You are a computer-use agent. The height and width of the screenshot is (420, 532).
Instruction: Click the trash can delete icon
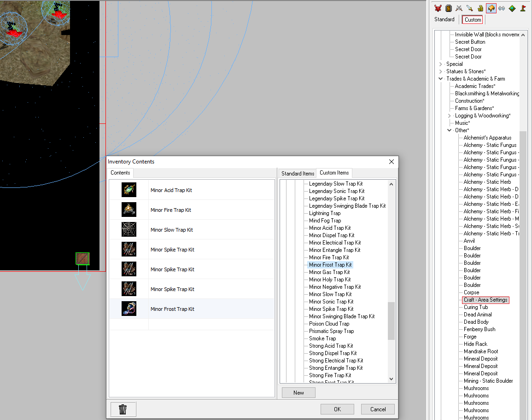pos(123,409)
